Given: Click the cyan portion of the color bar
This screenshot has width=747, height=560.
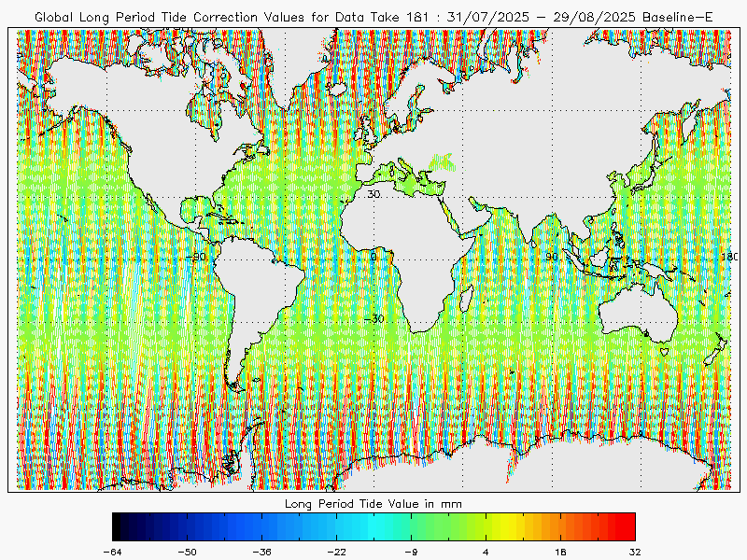Looking at the screenshot, I should pos(373,526).
